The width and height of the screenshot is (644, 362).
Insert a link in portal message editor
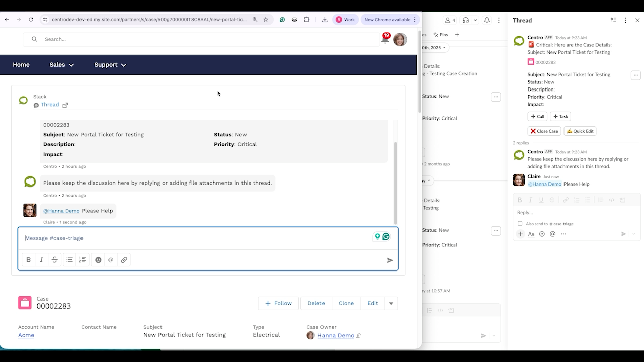point(124,260)
